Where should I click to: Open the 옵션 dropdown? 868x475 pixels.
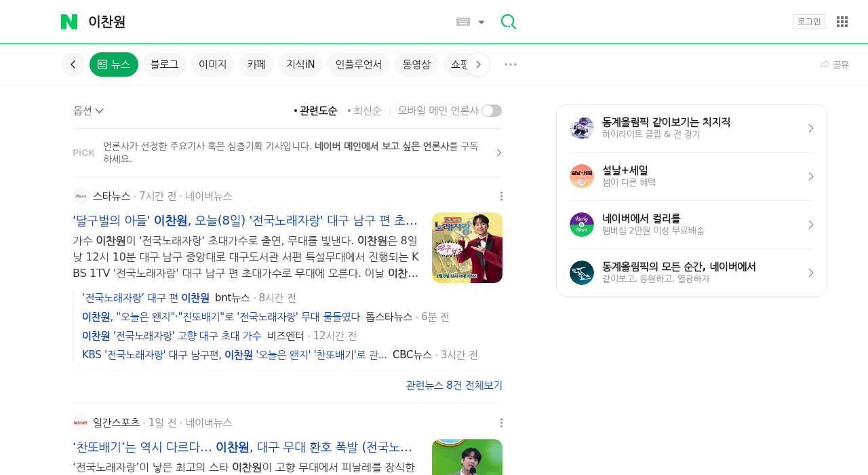[x=87, y=110]
